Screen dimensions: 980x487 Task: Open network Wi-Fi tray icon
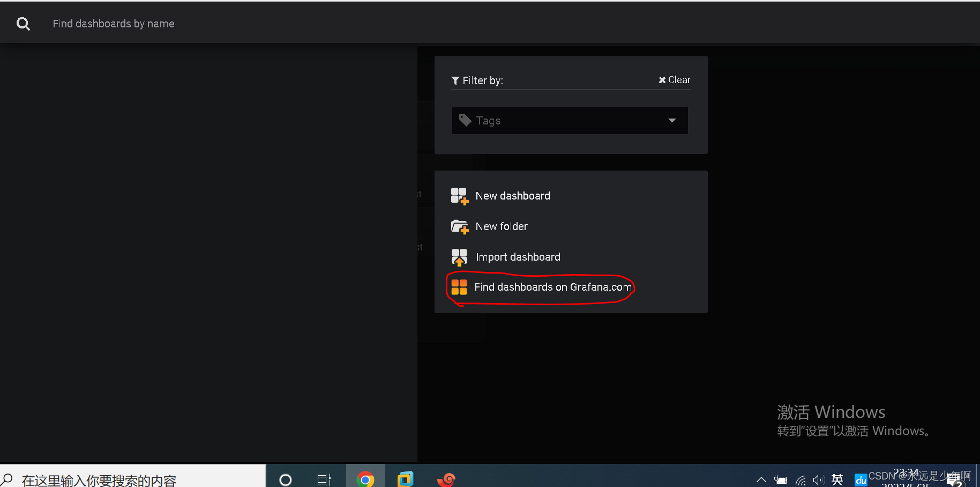pos(801,480)
